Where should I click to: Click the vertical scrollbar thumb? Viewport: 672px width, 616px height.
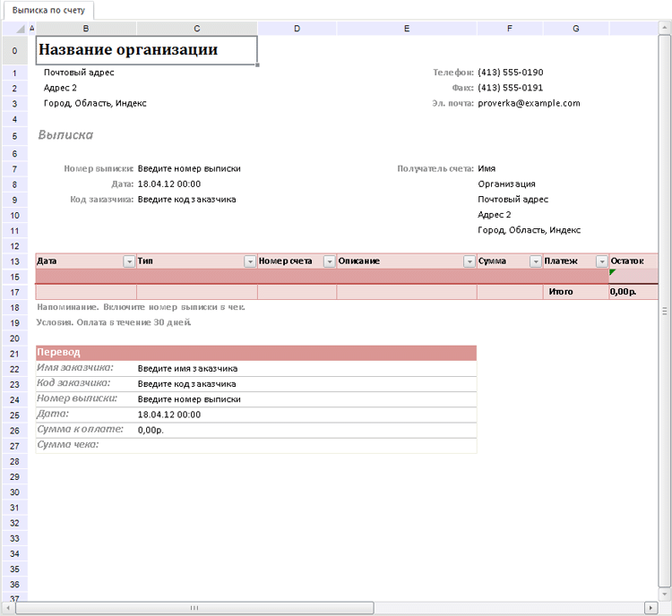pyautogui.click(x=665, y=311)
